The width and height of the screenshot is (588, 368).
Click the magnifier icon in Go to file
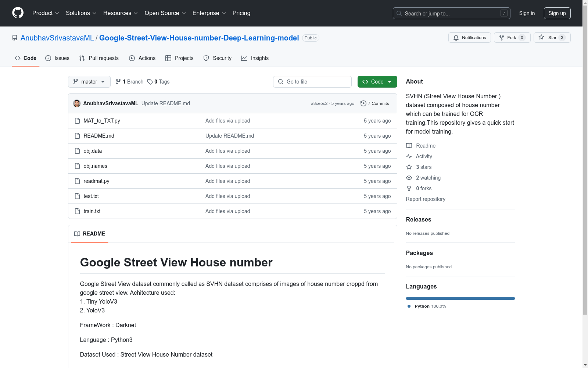[281, 82]
